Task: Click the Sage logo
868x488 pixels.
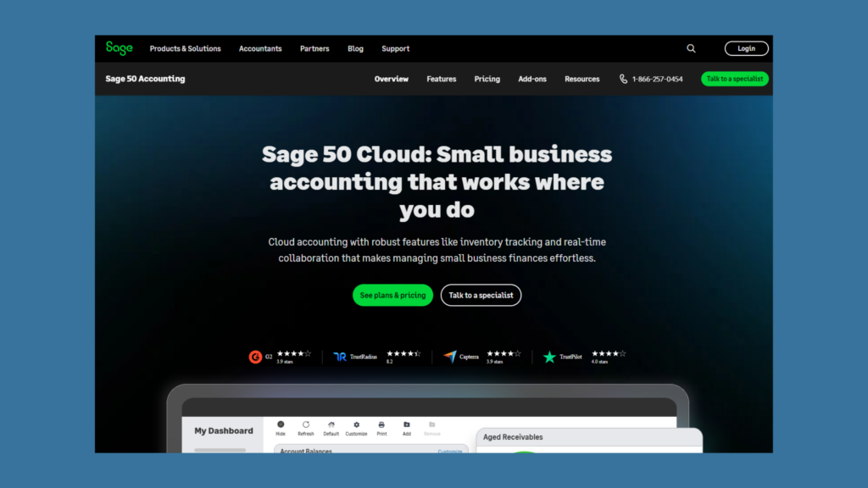Action: coord(119,48)
